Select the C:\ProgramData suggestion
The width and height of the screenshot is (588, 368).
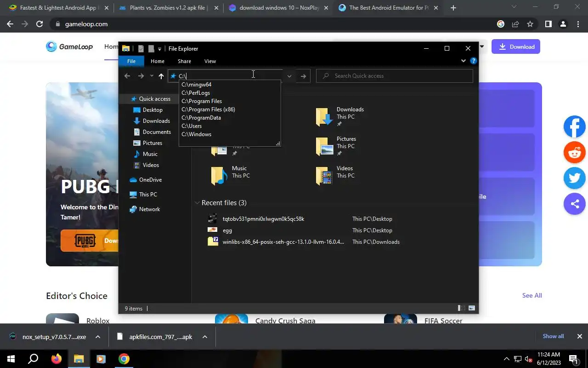tap(201, 118)
